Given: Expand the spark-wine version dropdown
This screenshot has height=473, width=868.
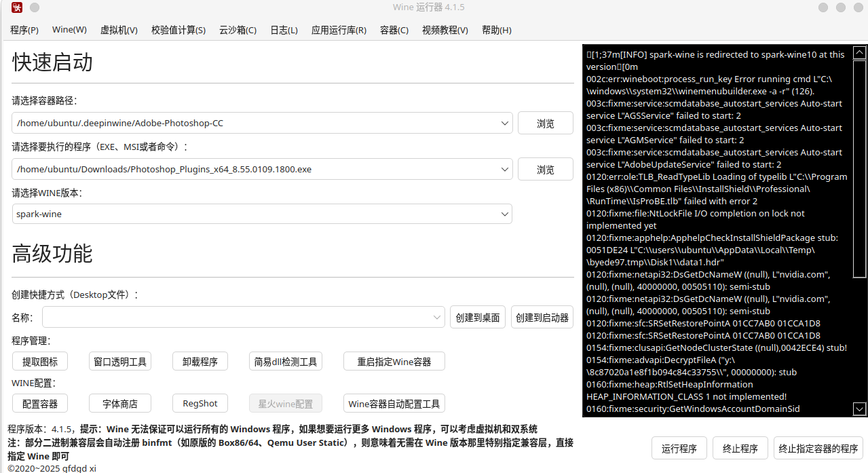Looking at the screenshot, I should point(504,214).
